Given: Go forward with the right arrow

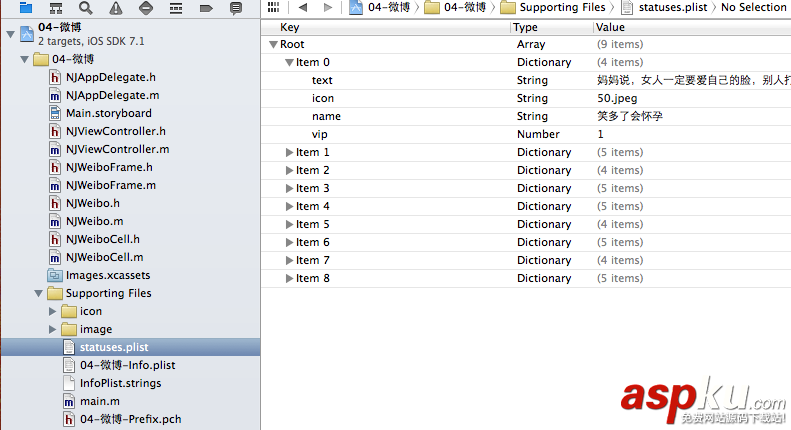Looking at the screenshot, I should click(328, 7).
